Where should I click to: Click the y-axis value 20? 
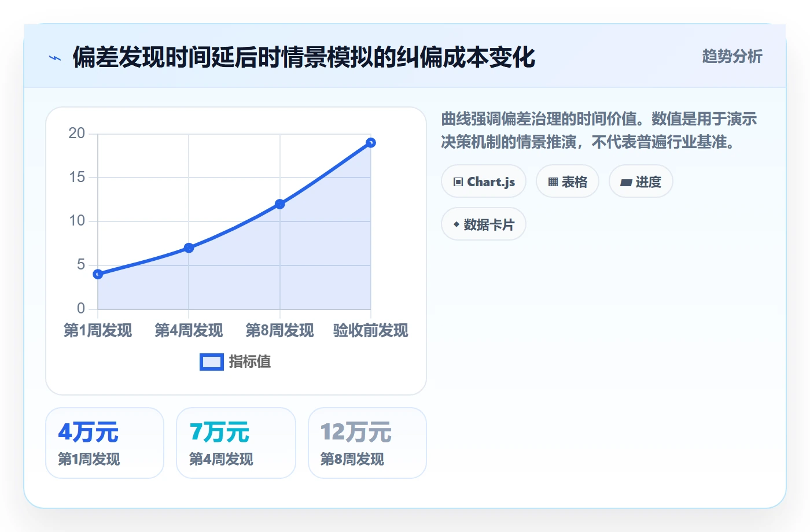76,134
